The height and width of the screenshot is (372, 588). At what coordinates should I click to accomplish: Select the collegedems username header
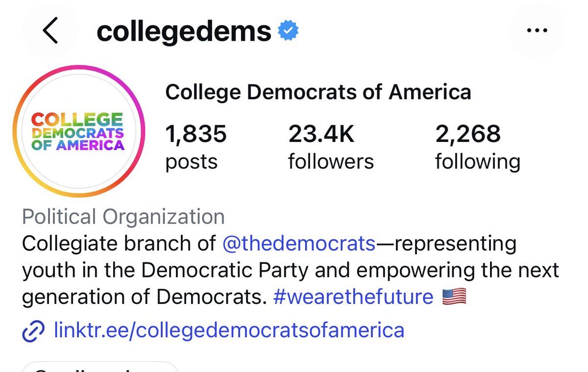click(184, 32)
